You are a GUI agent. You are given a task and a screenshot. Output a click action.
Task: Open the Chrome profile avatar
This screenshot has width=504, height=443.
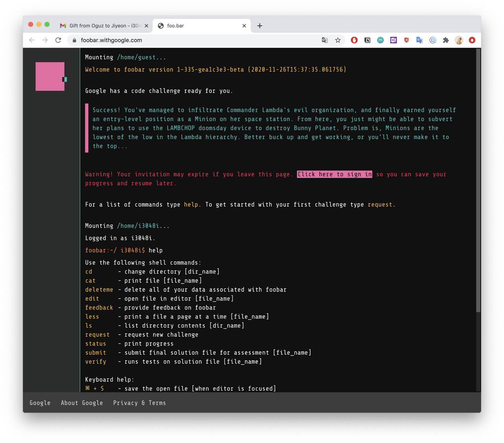459,40
